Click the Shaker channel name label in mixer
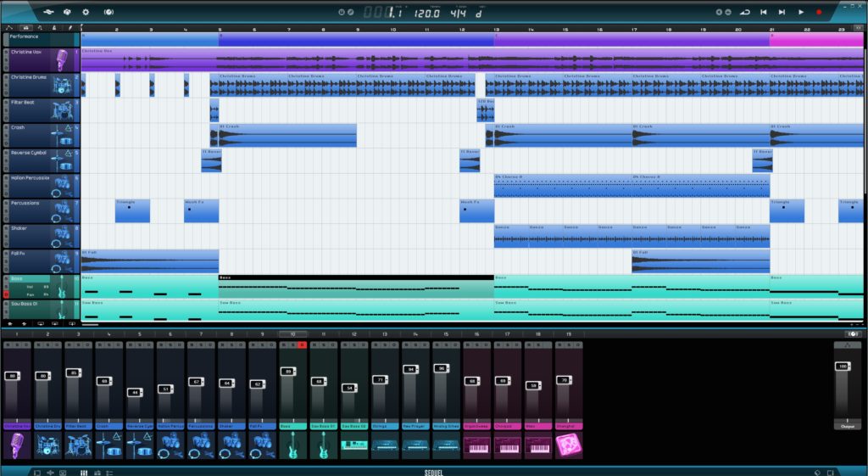Screen dimensions: 868x476 [x=231, y=427]
